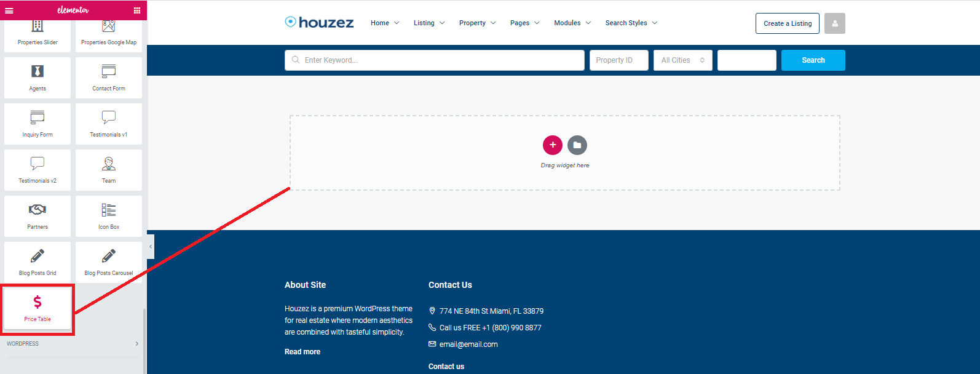The width and height of the screenshot is (980, 374).
Task: Open the Property menu dropdown
Action: [x=478, y=23]
